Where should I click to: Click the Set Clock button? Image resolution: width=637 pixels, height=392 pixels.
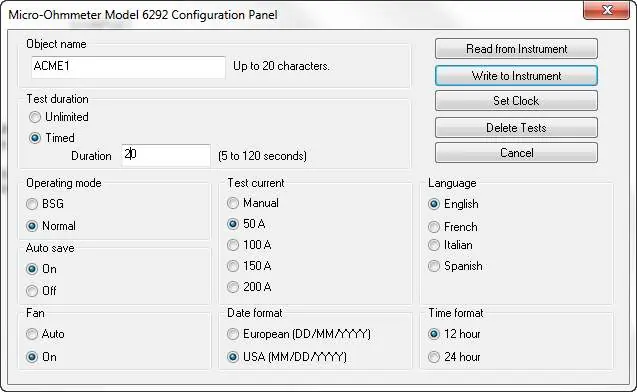516,101
